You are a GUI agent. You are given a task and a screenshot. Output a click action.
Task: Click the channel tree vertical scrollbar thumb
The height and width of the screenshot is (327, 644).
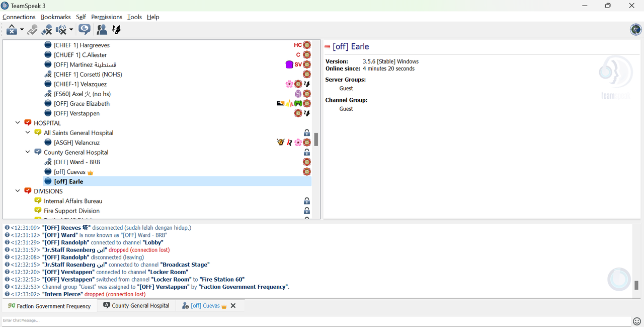click(x=316, y=140)
